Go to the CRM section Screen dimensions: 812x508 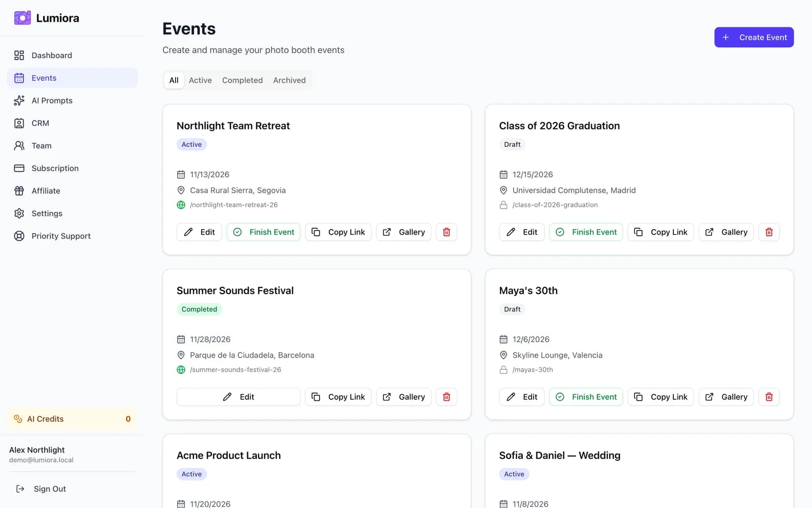coord(72,123)
